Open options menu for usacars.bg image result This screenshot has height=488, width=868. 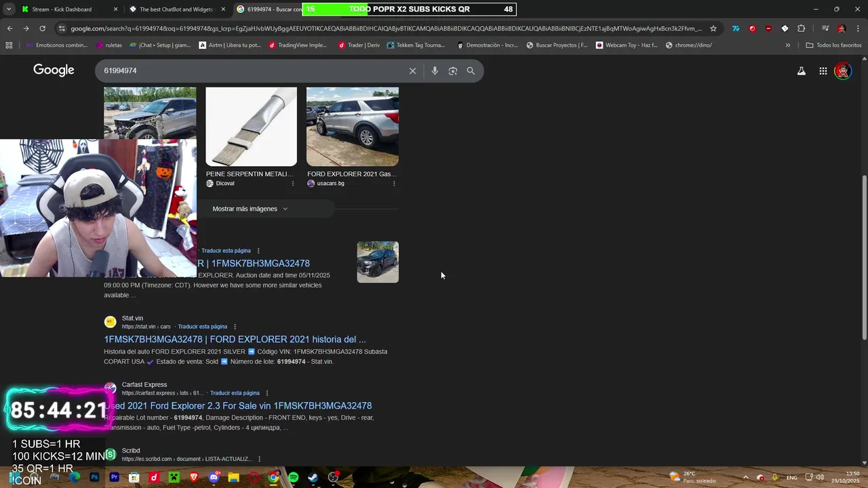tap(394, 184)
